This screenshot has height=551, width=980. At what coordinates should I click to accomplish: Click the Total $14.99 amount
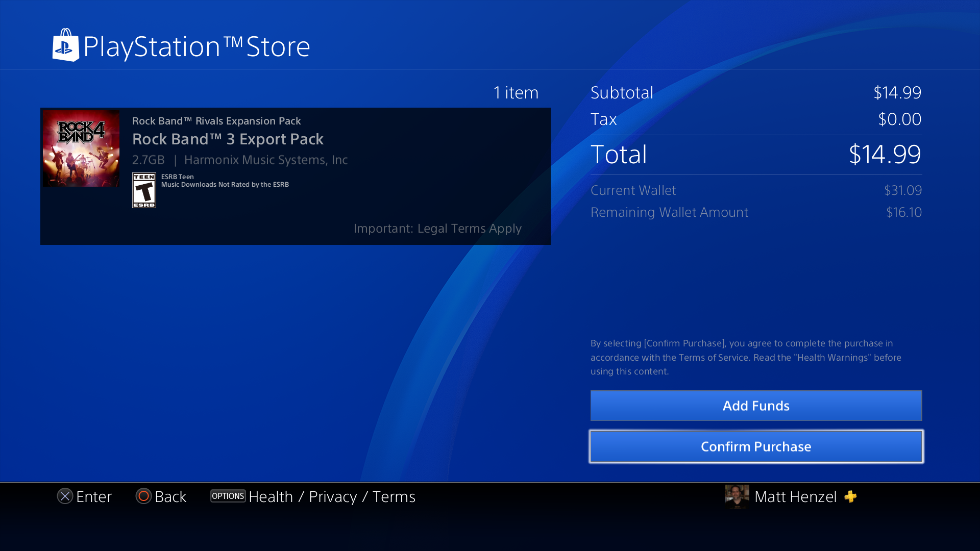coord(885,154)
